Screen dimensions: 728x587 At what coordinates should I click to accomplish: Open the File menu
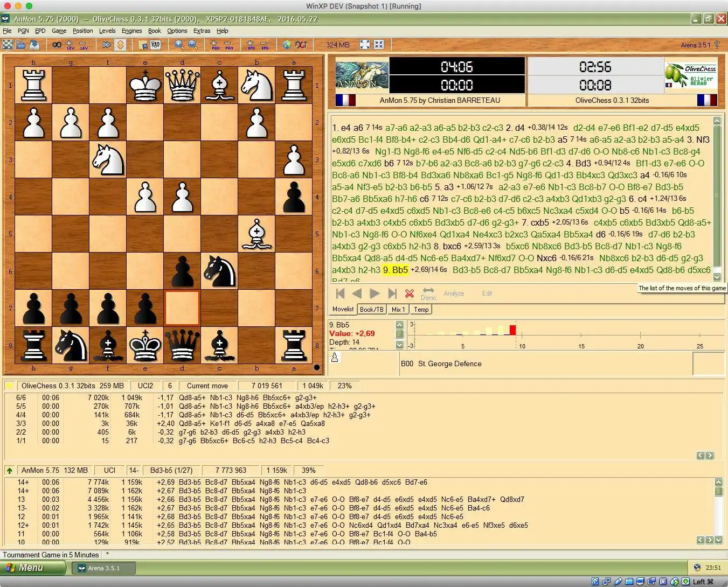click(x=7, y=31)
